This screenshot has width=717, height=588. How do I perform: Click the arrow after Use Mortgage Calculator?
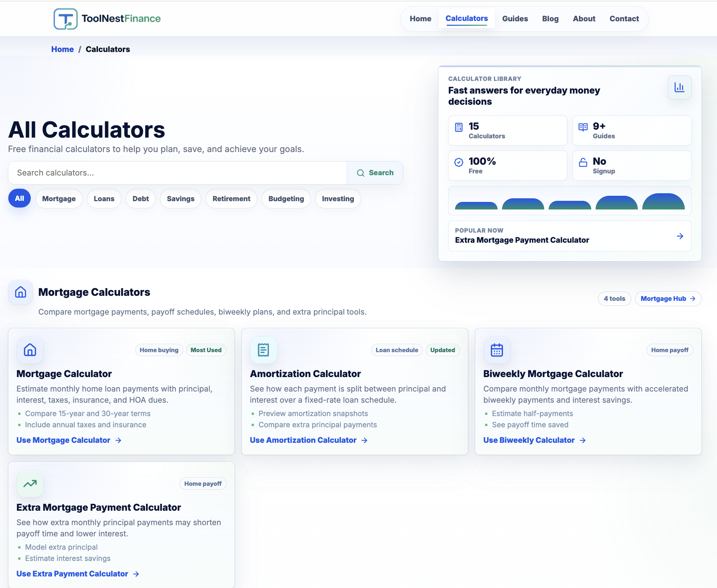118,440
